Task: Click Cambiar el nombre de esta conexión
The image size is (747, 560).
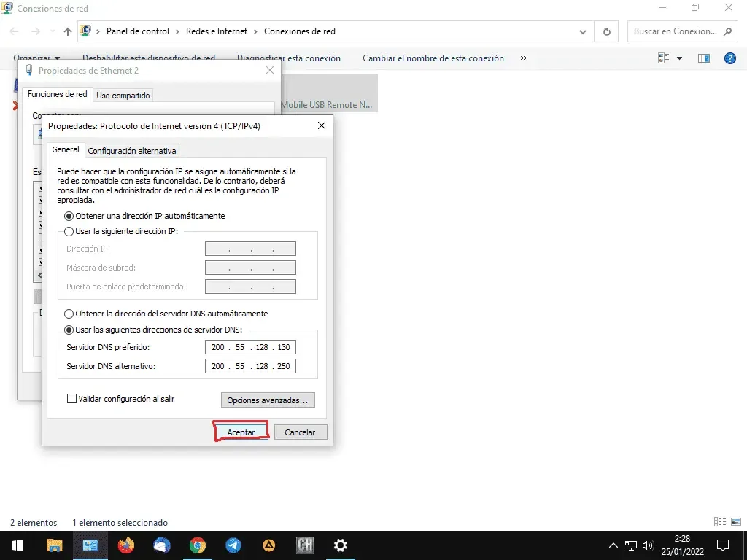Action: click(433, 58)
